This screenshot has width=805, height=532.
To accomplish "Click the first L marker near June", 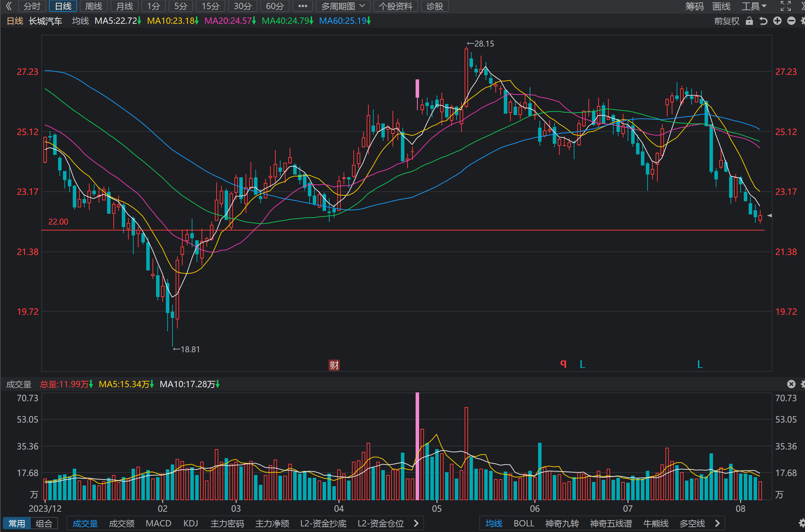I will point(582,364).
